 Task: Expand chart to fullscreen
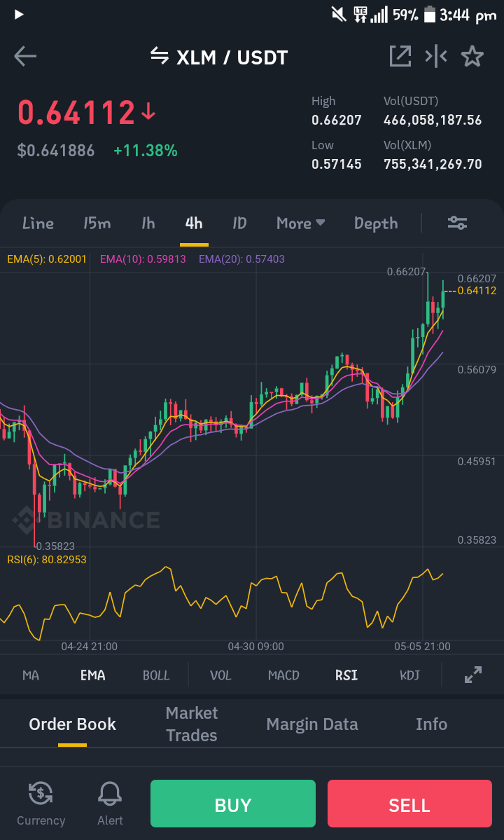(x=473, y=675)
